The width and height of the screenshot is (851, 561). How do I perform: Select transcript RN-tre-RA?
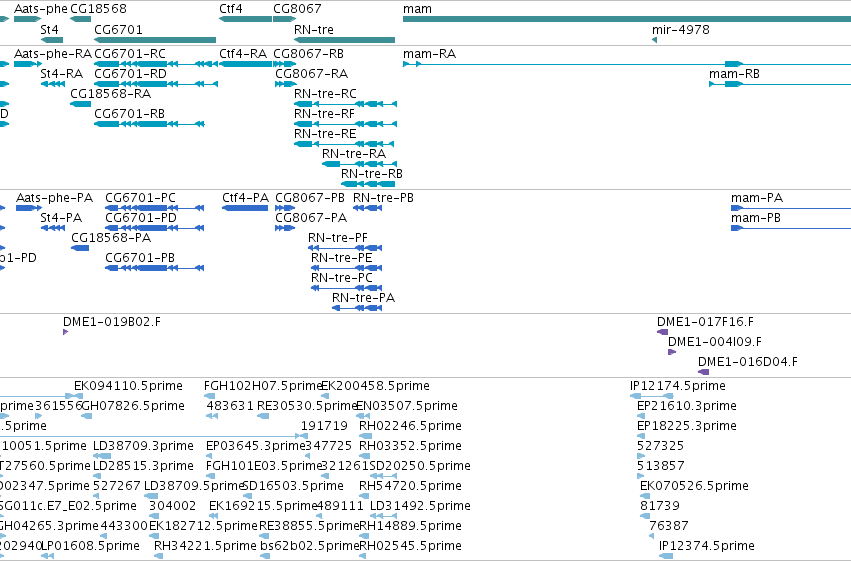tap(359, 163)
